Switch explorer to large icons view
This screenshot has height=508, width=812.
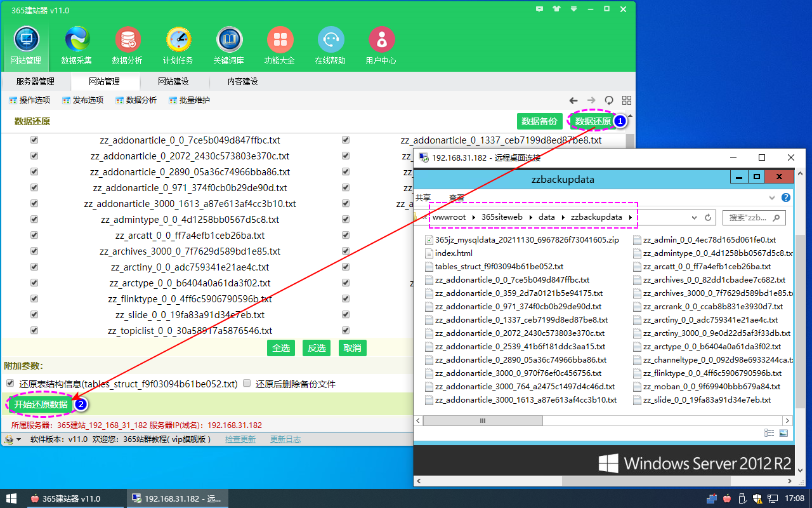coord(783,433)
